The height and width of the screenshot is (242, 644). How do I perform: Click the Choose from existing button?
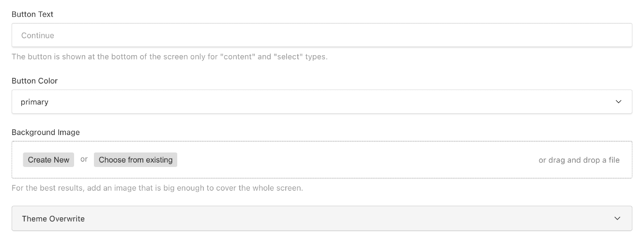tap(136, 160)
